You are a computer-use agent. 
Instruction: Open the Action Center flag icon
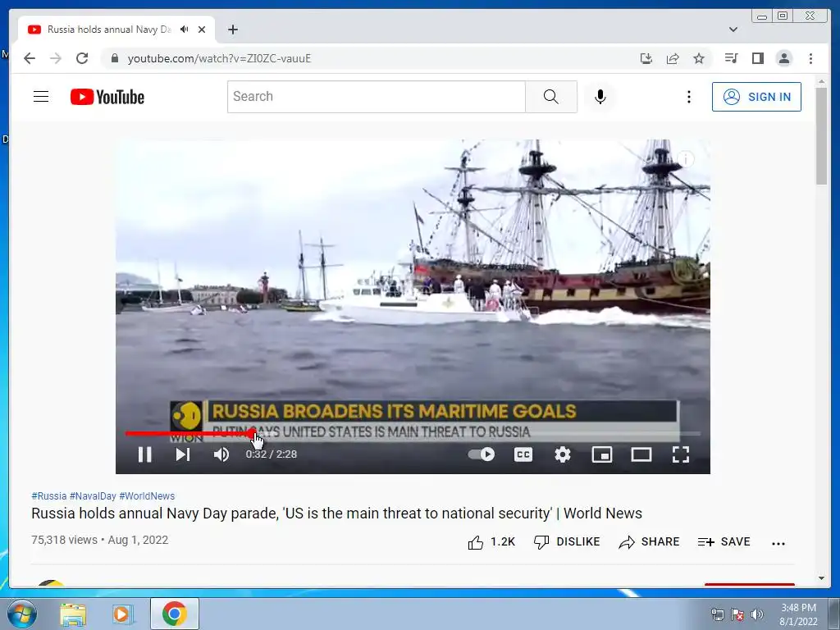[737, 614]
